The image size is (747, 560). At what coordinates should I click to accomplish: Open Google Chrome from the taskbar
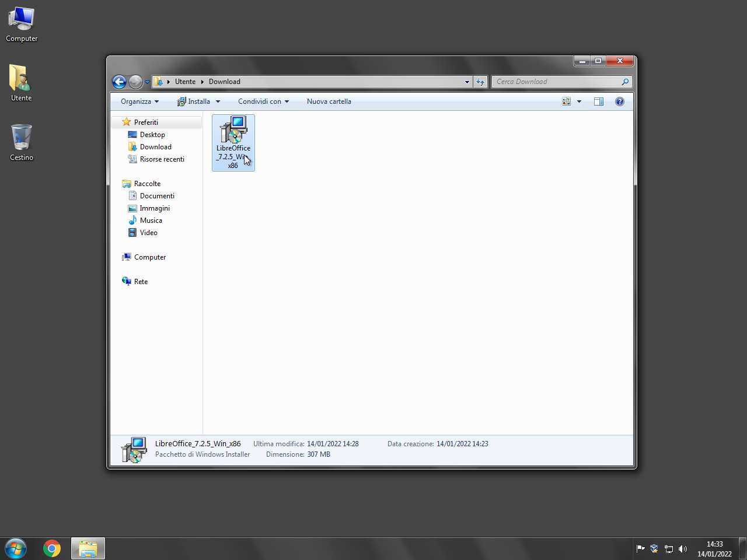pyautogui.click(x=52, y=548)
